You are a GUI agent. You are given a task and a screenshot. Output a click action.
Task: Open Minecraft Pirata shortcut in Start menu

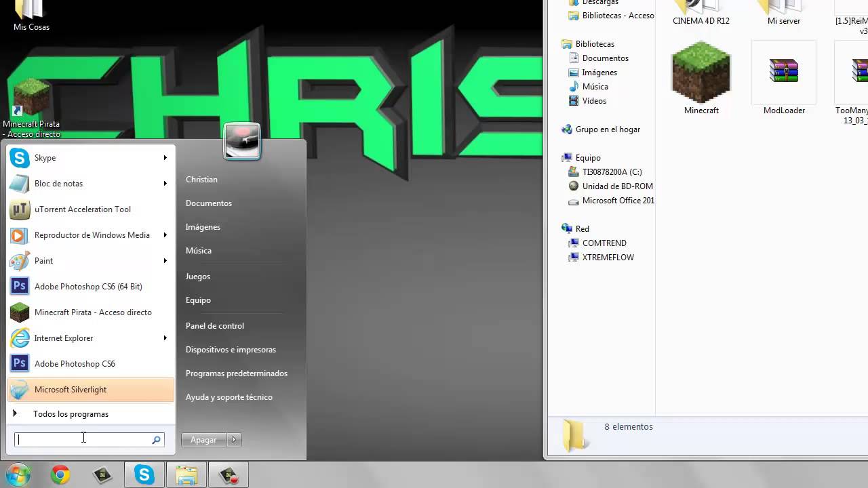(x=91, y=312)
